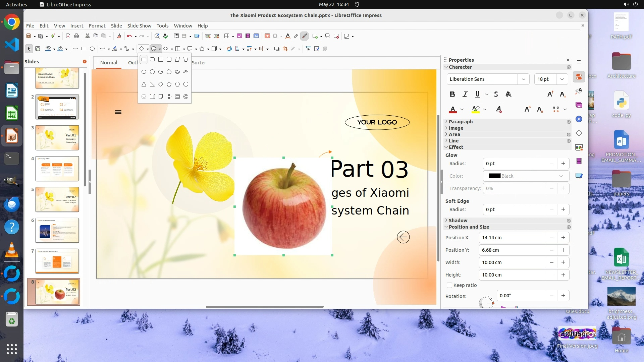Open the Gallery icon in sidebar deck
This screenshot has width=644, height=362.
point(579,105)
